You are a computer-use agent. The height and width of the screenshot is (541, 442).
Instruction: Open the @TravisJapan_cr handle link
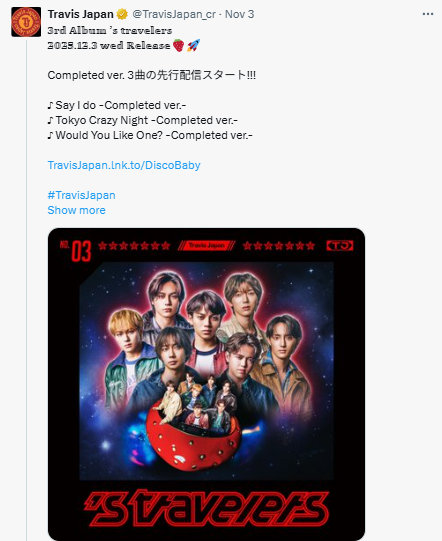point(174,14)
